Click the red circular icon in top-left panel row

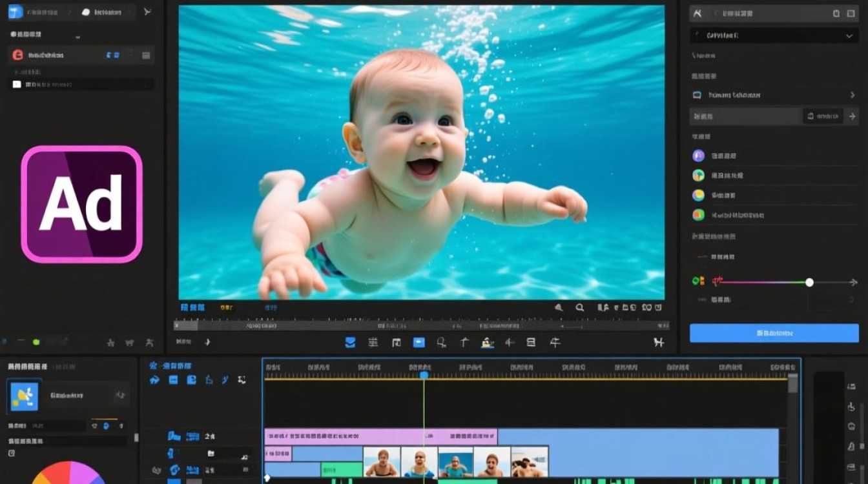pos(18,55)
